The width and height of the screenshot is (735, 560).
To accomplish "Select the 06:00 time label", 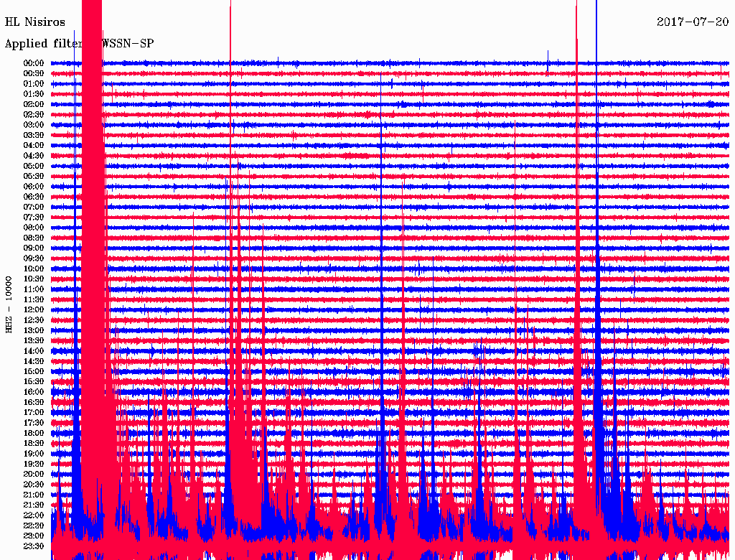I will pyautogui.click(x=34, y=186).
